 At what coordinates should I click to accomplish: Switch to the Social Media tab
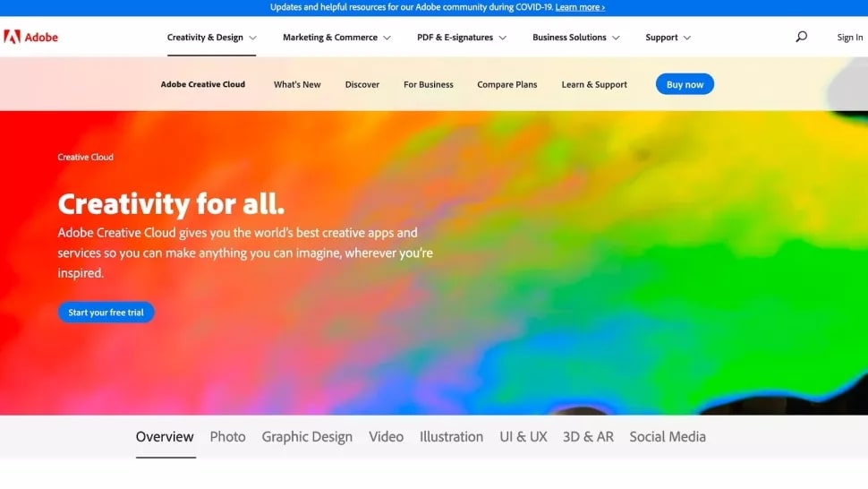668,436
